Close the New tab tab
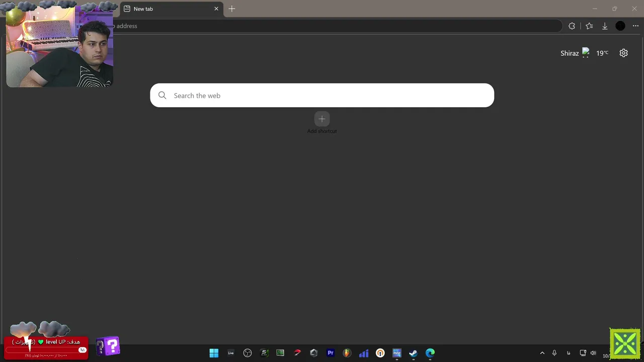The image size is (644, 362). click(216, 9)
